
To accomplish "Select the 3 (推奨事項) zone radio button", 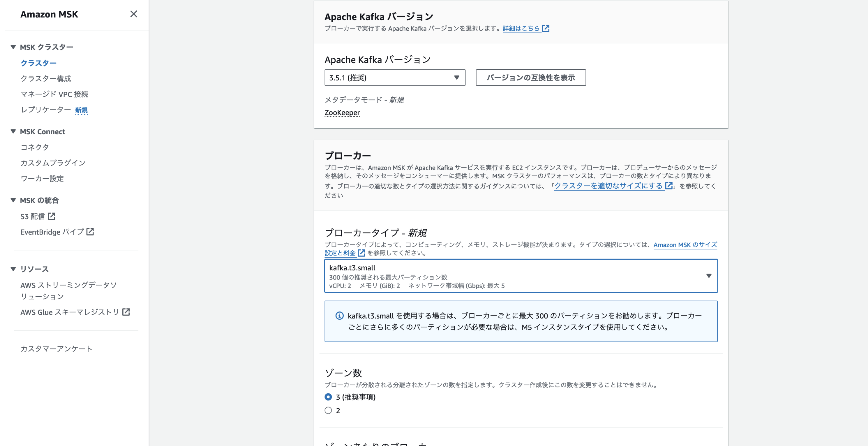I will (x=328, y=397).
